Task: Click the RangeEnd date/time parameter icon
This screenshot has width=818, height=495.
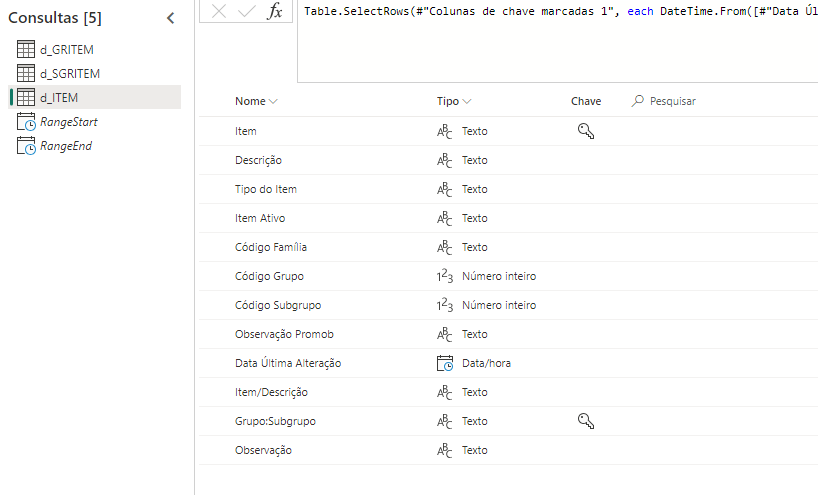Action: [26, 146]
